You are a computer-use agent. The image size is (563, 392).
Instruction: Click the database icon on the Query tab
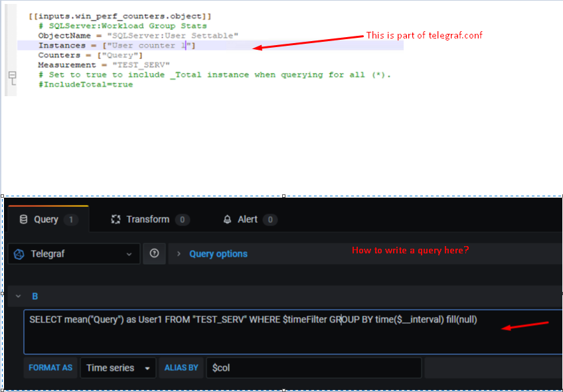coord(22,219)
